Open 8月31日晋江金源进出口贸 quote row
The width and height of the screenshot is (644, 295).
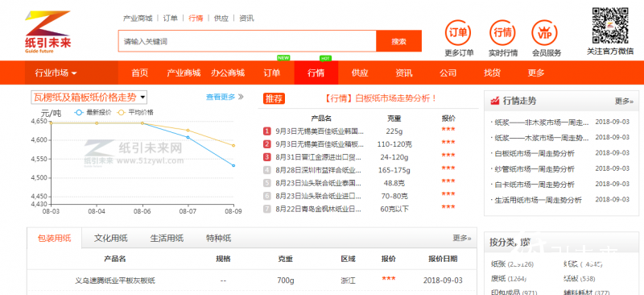tap(319, 156)
